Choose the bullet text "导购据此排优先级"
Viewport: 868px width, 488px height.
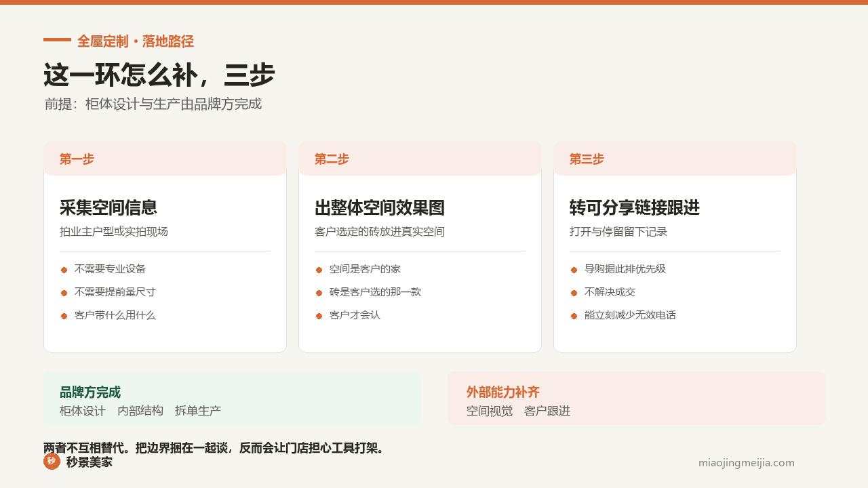pos(625,269)
